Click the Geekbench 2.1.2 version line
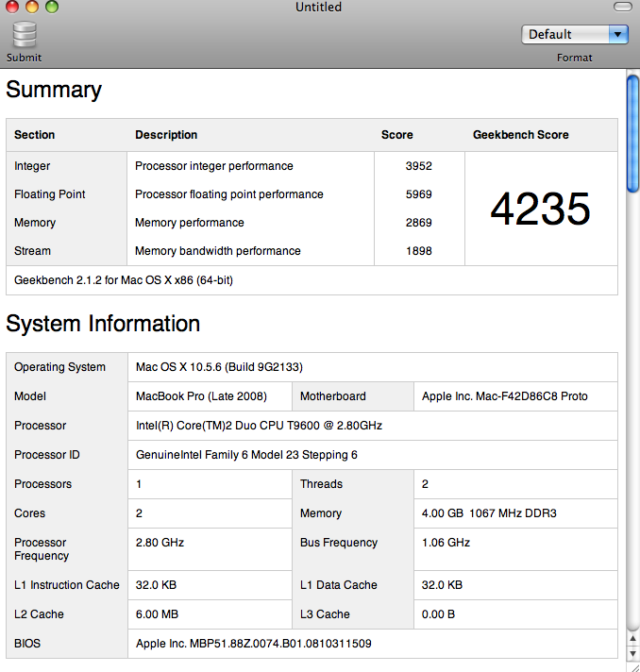The height and width of the screenshot is (672, 640). (124, 280)
